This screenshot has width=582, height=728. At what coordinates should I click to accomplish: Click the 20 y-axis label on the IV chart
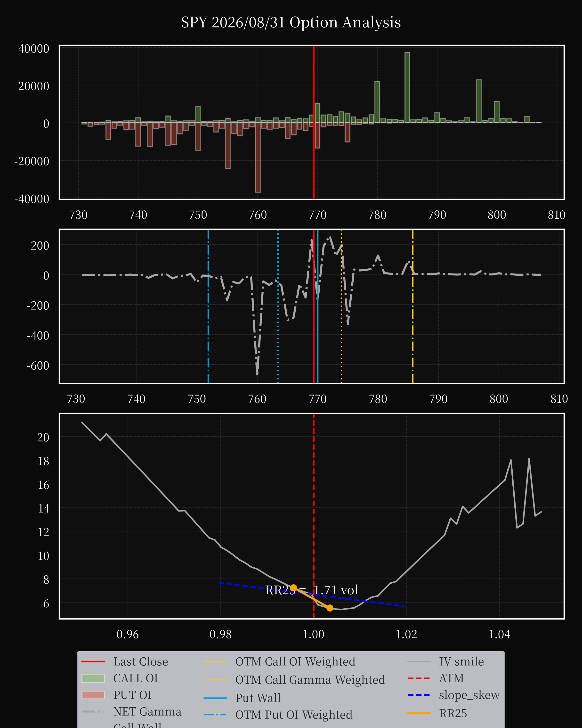43,437
